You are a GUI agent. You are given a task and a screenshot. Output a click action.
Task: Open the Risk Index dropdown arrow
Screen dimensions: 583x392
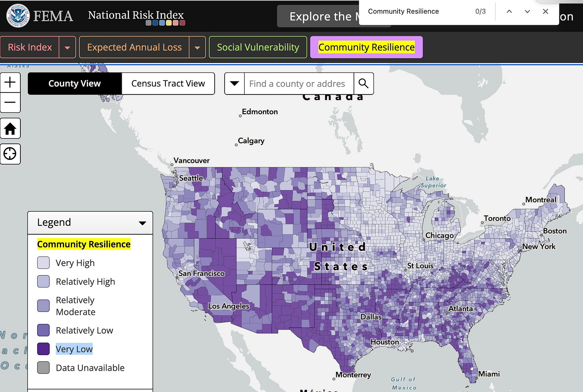coord(67,47)
